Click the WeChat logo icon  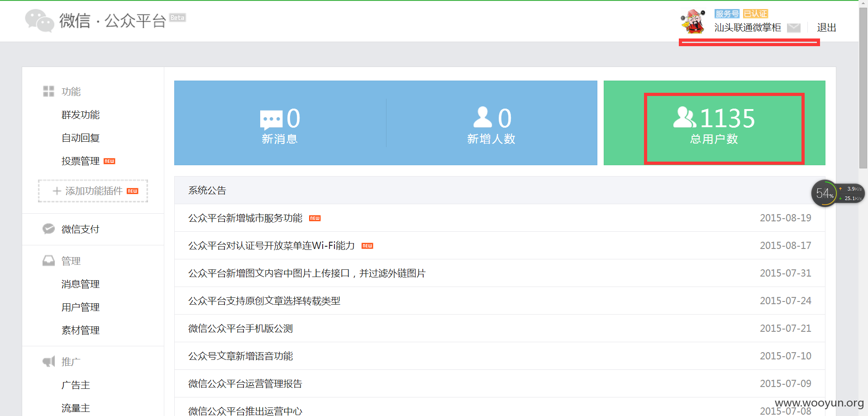pos(39,20)
